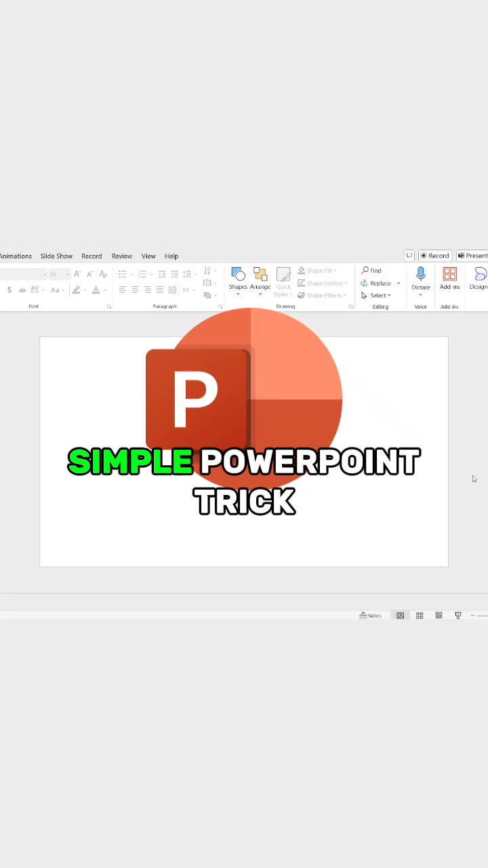Open the font size combo box
The image size is (488, 868).
59,274
